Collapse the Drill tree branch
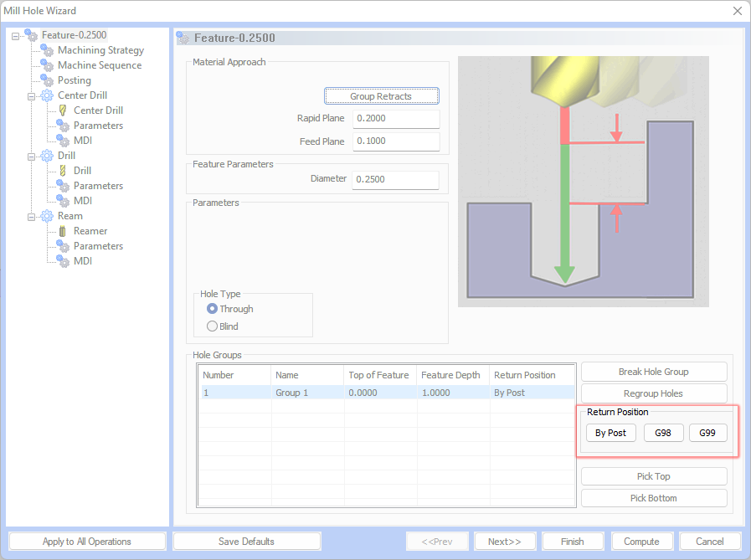 point(31,157)
